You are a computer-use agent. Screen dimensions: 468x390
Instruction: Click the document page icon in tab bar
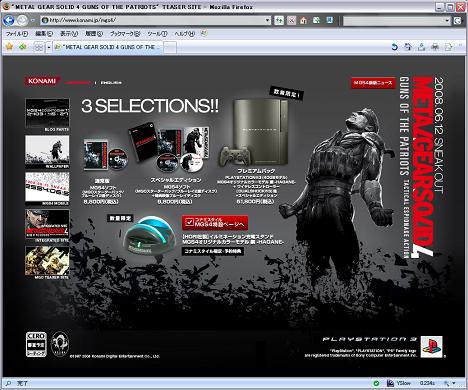[x=448, y=47]
